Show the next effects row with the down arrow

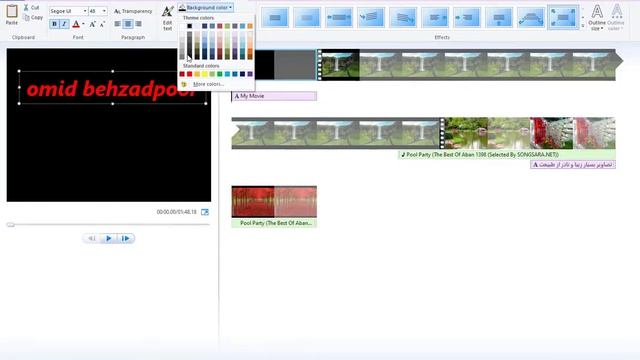coord(583,18)
